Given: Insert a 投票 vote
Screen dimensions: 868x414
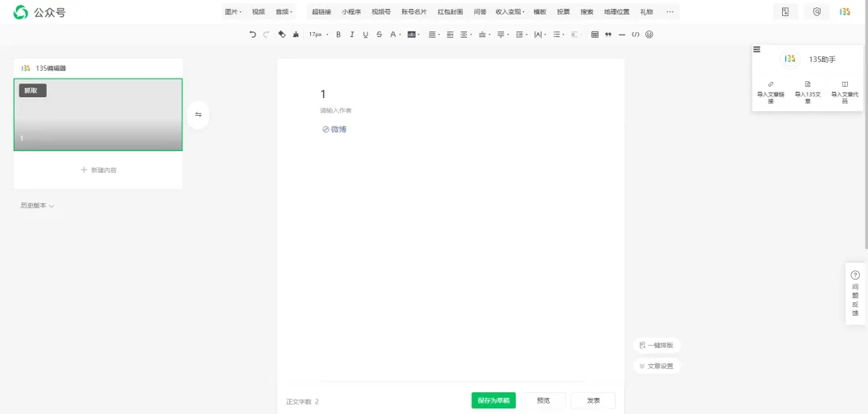Looking at the screenshot, I should [563, 11].
